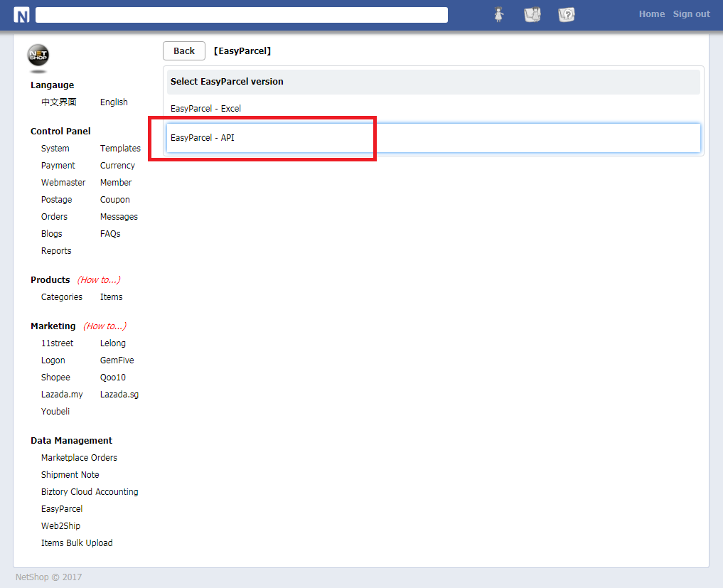Viewport: 723px width, 588px height.
Task: Open Marketing How to guide
Action: click(x=105, y=326)
